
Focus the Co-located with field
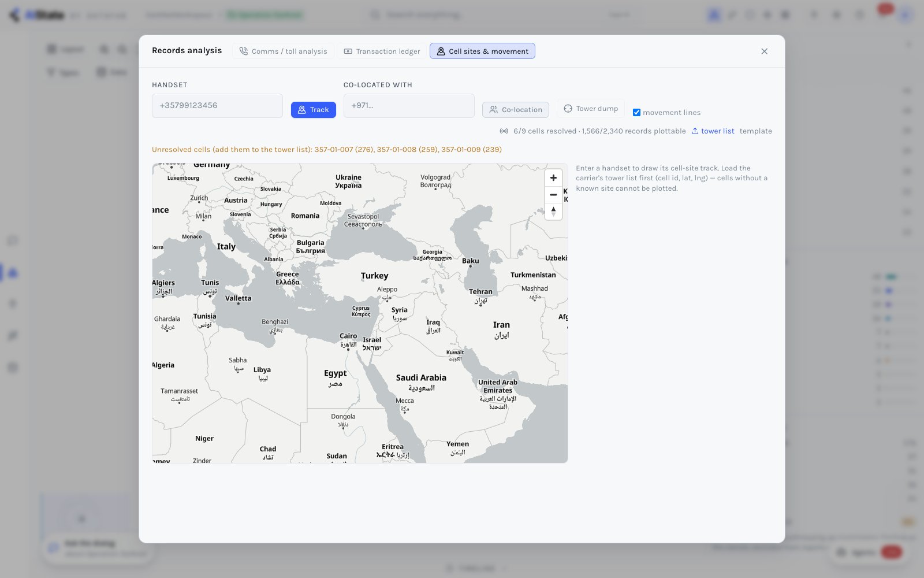click(409, 106)
